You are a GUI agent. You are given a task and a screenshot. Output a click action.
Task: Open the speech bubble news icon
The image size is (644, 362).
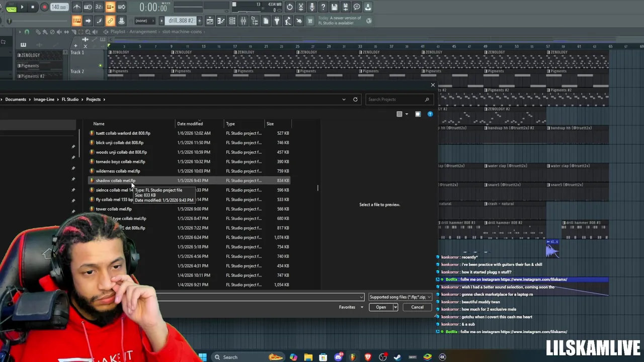pos(357,7)
